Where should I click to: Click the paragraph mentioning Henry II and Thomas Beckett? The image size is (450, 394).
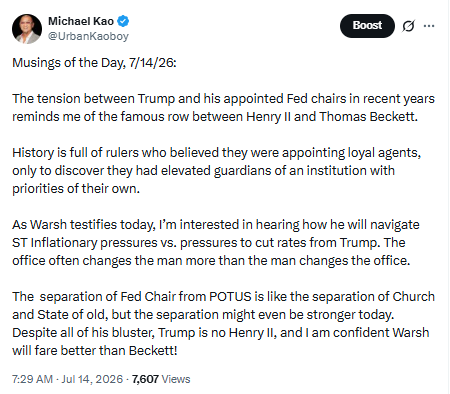coord(223,108)
